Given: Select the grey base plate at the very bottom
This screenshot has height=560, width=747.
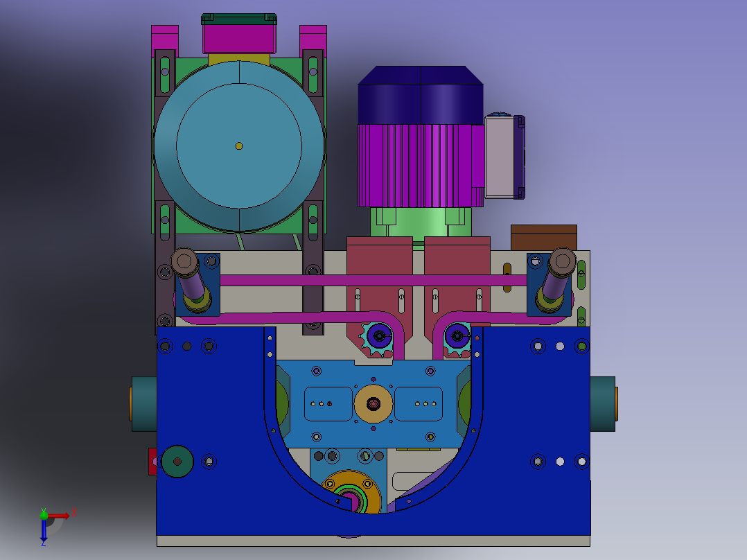Looking at the screenshot, I should (373, 541).
